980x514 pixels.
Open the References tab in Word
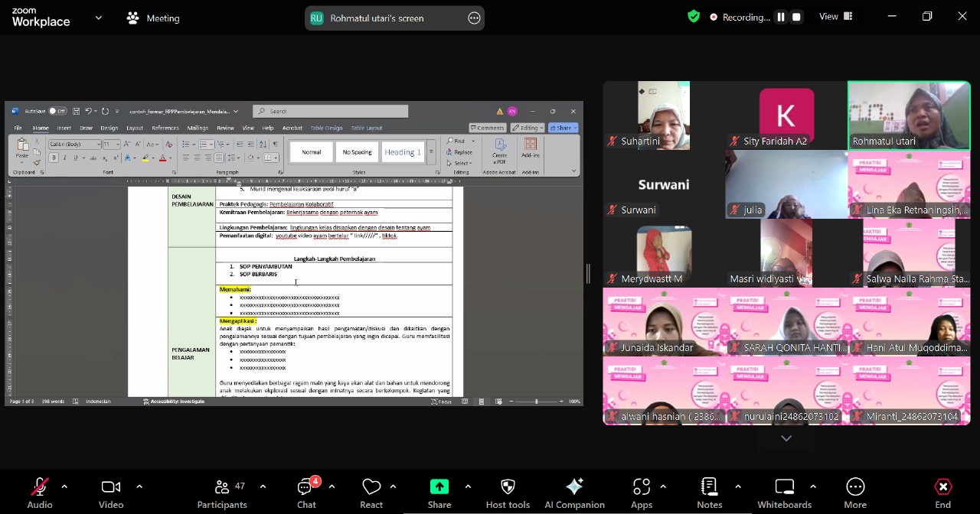click(165, 128)
